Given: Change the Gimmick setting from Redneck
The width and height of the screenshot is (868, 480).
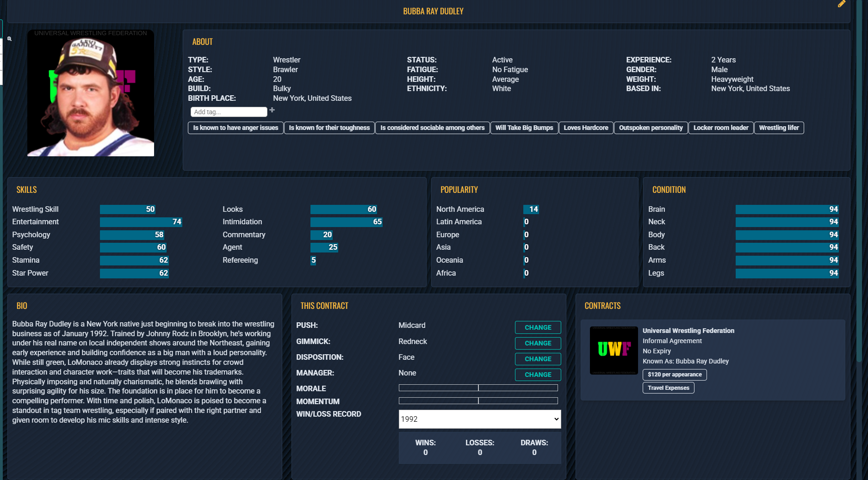Looking at the screenshot, I should tap(538, 343).
